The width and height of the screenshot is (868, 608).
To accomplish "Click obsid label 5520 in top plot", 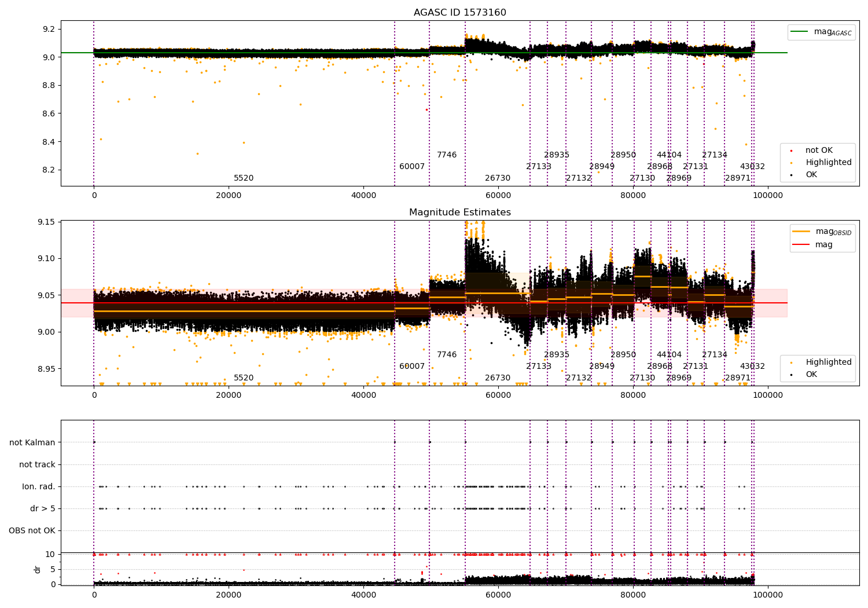I will click(x=244, y=178).
